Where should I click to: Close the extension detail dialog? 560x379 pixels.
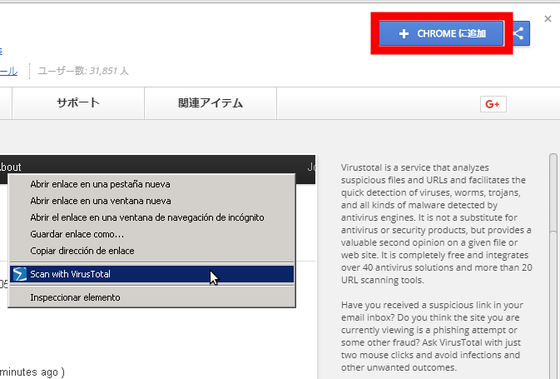coord(548,19)
